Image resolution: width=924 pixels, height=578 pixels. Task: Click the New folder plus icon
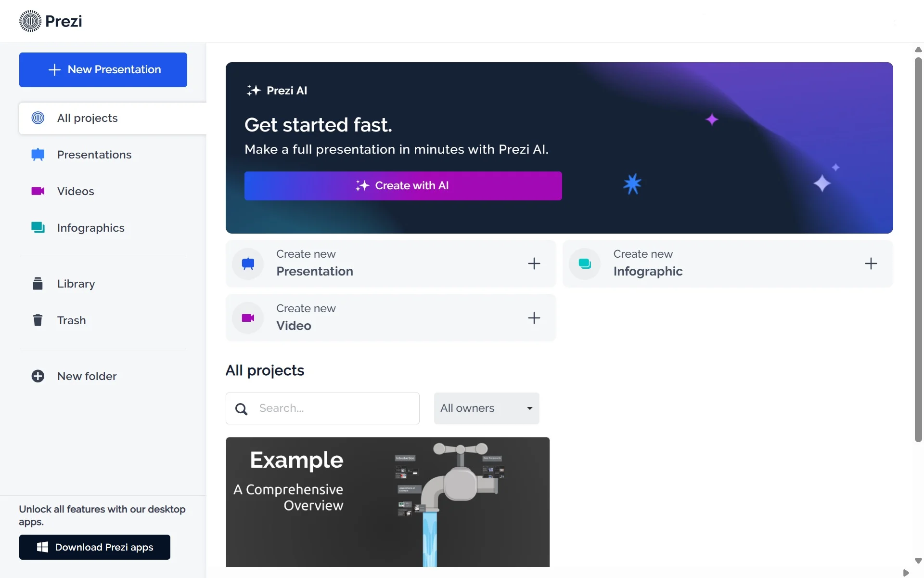tap(38, 376)
